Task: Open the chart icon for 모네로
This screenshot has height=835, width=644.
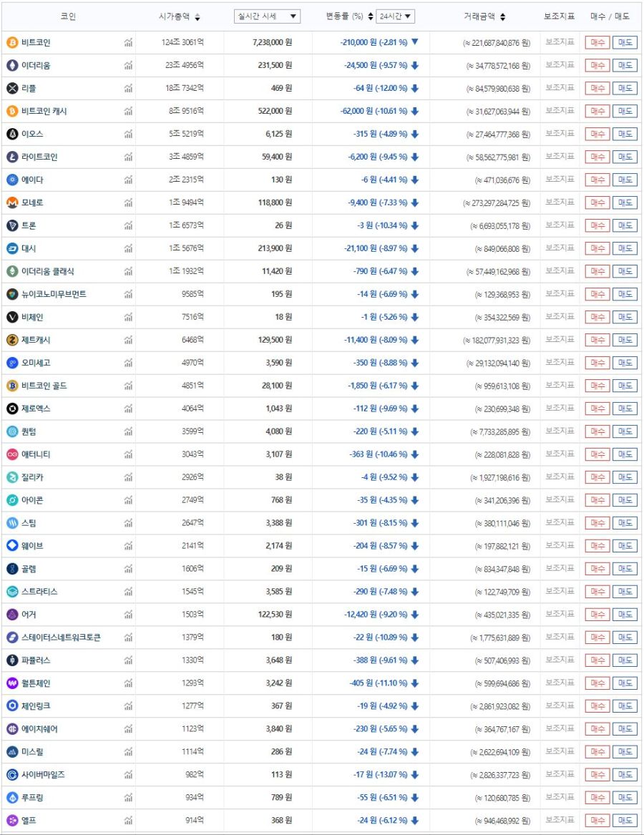Action: click(128, 203)
